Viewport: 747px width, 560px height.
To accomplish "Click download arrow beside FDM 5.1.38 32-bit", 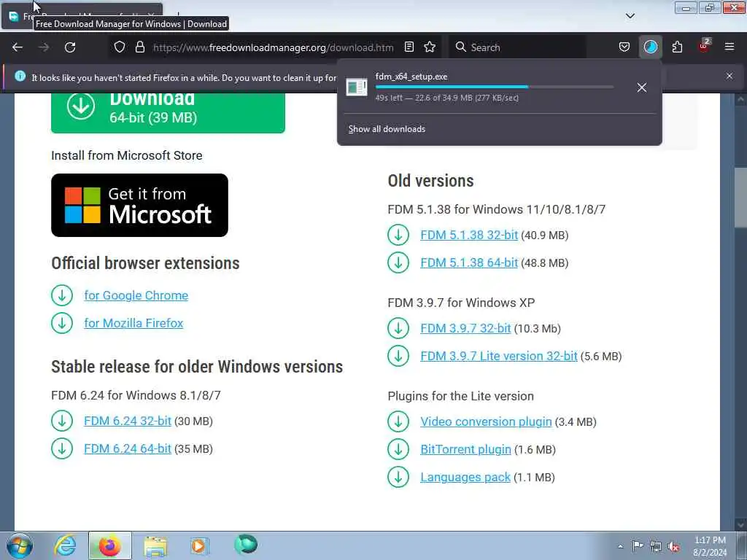I will tap(398, 236).
